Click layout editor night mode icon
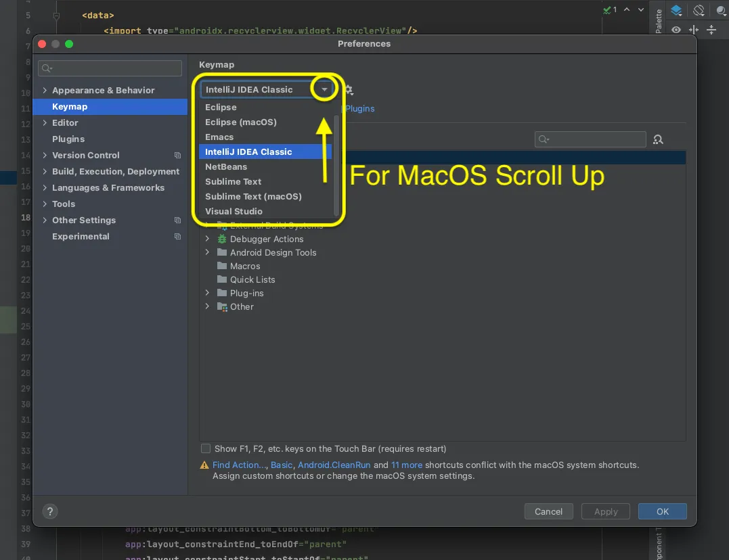 [x=721, y=9]
